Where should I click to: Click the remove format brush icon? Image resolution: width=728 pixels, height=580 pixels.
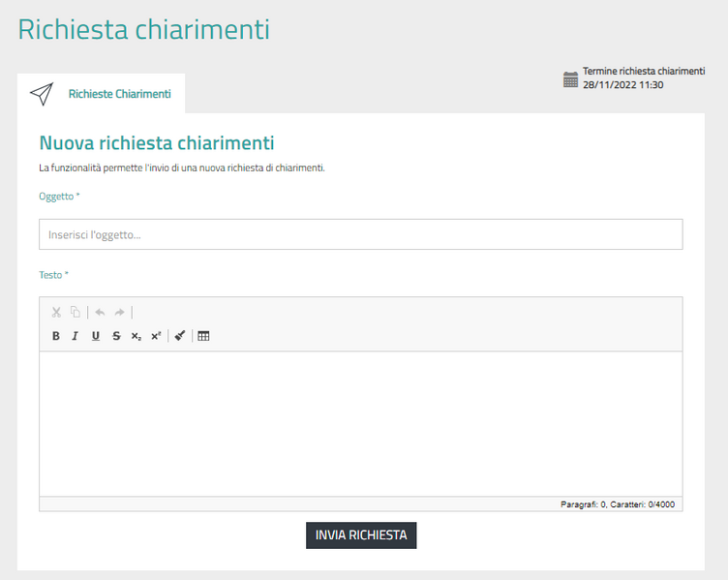click(180, 336)
